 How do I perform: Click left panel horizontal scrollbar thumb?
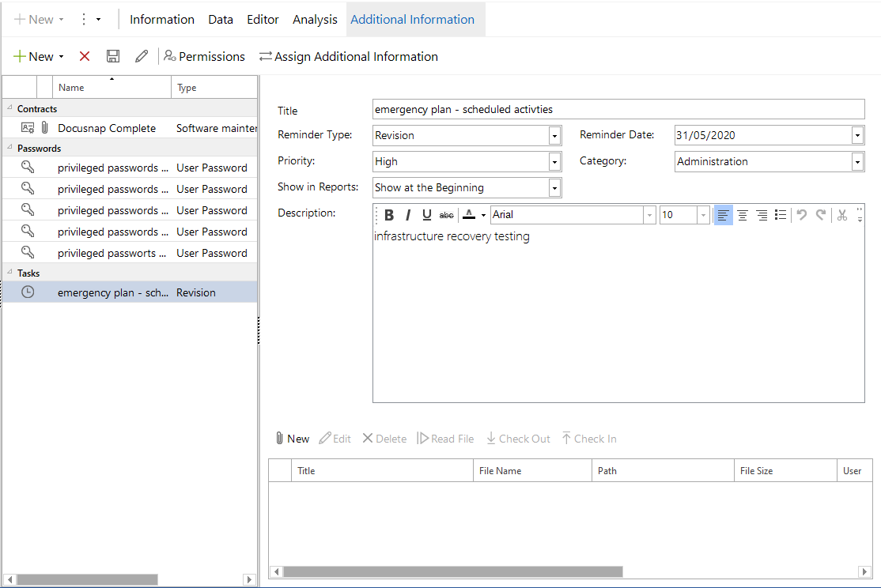point(87,579)
